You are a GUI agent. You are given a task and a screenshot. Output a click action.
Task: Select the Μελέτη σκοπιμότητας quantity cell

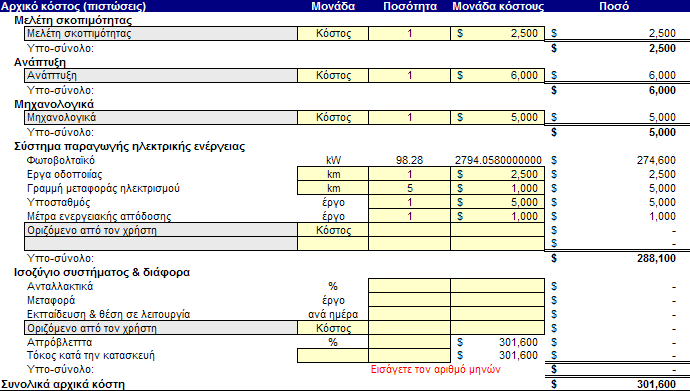[409, 33]
